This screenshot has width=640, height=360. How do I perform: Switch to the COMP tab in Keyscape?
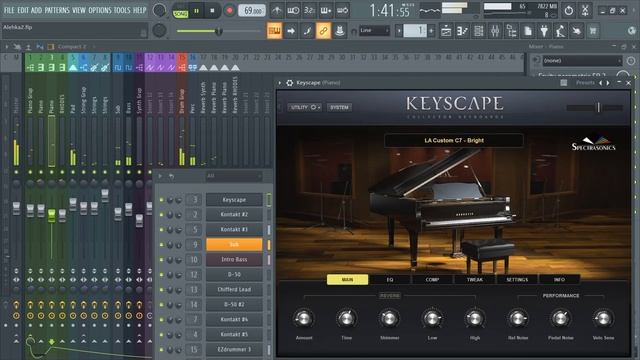pyautogui.click(x=432, y=280)
